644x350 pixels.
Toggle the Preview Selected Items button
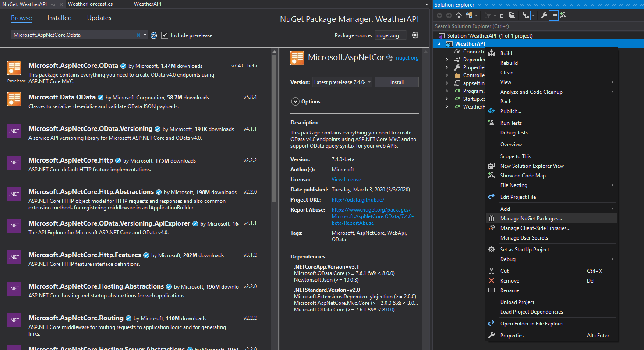[554, 15]
